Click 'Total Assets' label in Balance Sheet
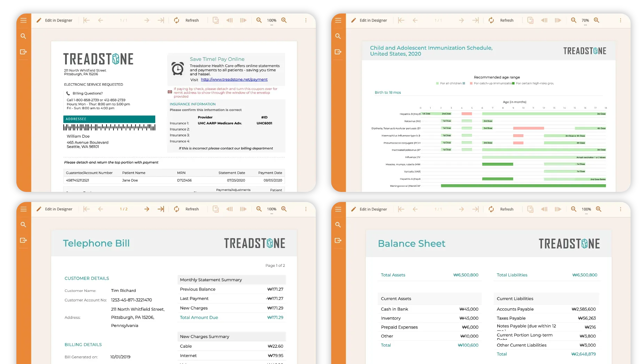Image resolution: width=644 pixels, height=364 pixels. tap(393, 275)
